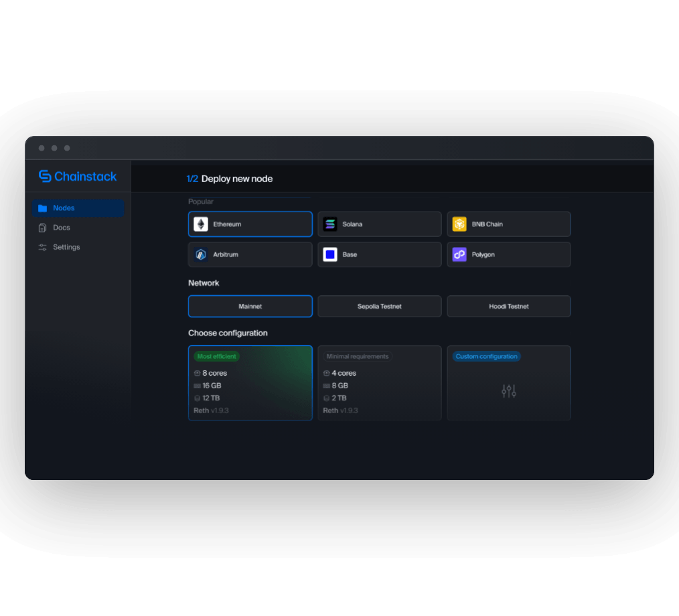Choose the Hoodi Testnet network
The image size is (679, 616).
(509, 307)
